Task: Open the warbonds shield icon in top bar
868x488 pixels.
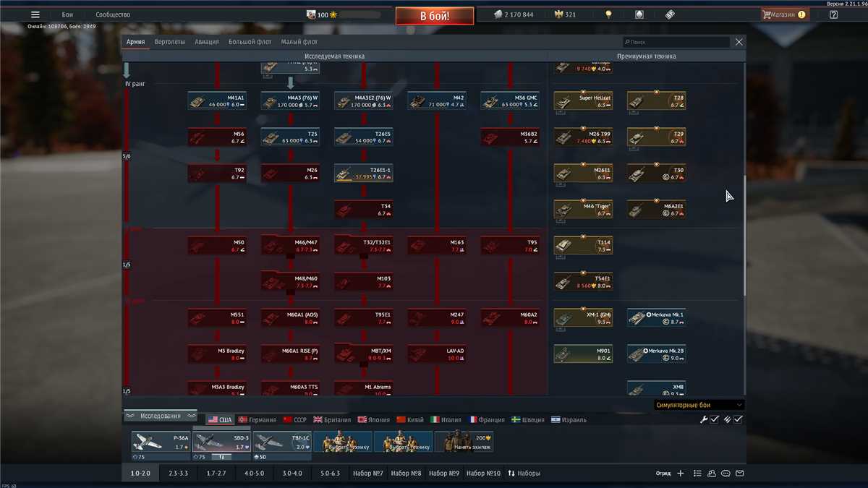Action: [639, 14]
